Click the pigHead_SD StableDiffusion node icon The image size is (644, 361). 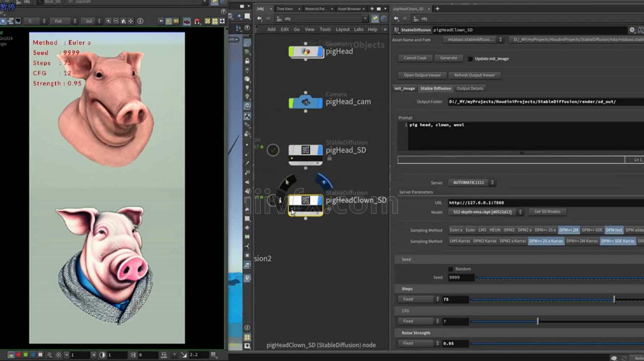(305, 151)
